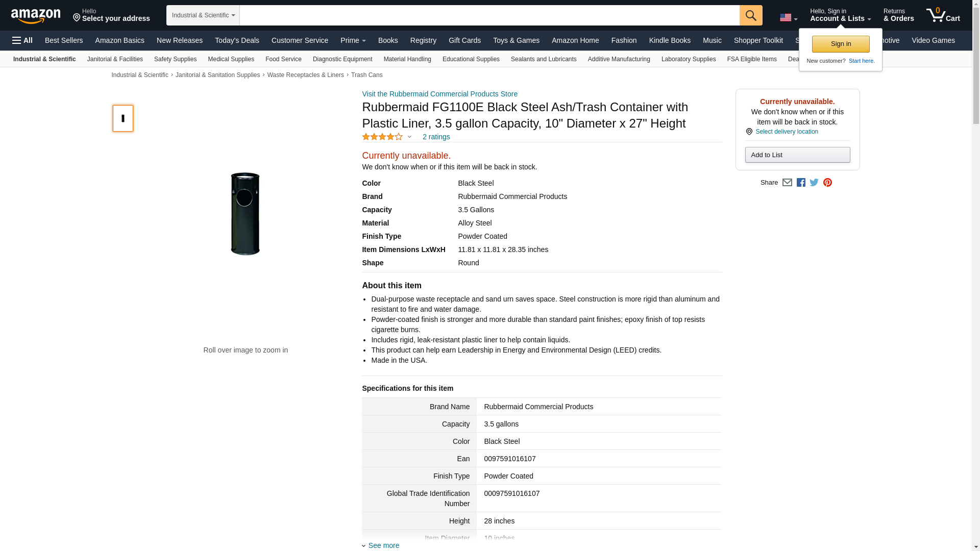Visit the Rubbermaid Commercial Products Store
This screenshot has height=551, width=980.
coord(439,94)
